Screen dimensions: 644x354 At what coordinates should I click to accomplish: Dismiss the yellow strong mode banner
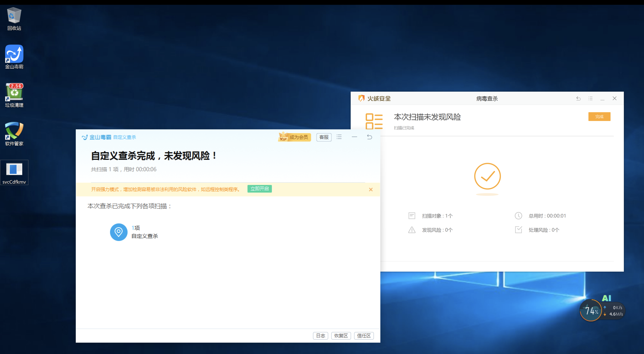pos(371,190)
